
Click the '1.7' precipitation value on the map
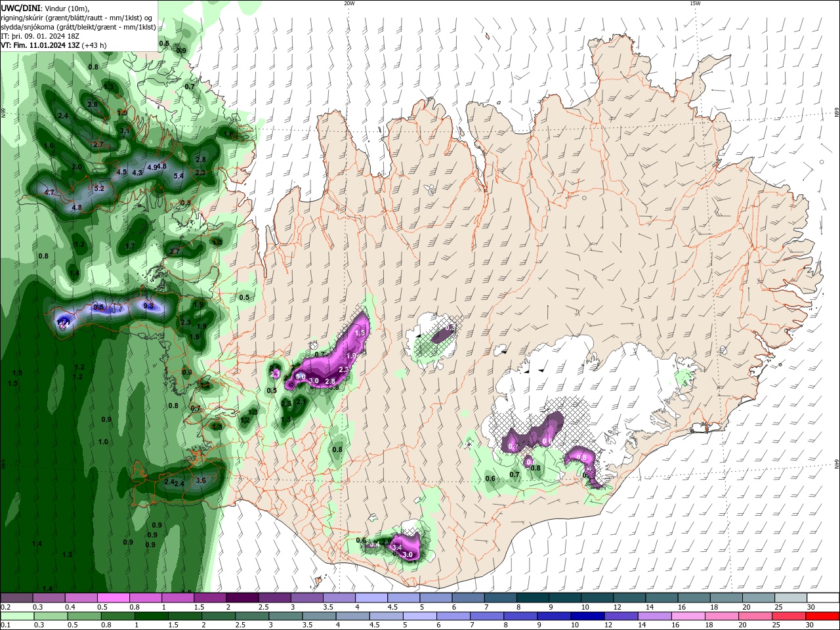(130, 247)
